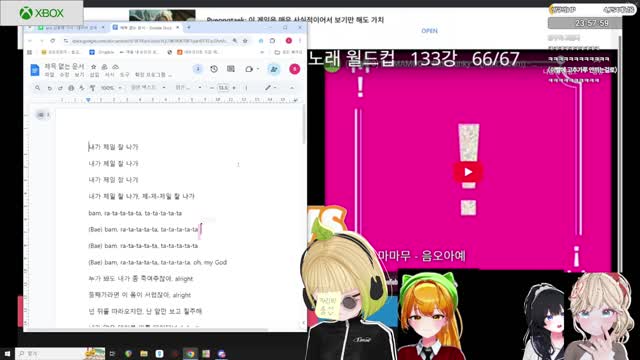Image resolution: width=640 pixels, height=360 pixels.
Task: Click the move document folder icon
Action: (x=104, y=67)
